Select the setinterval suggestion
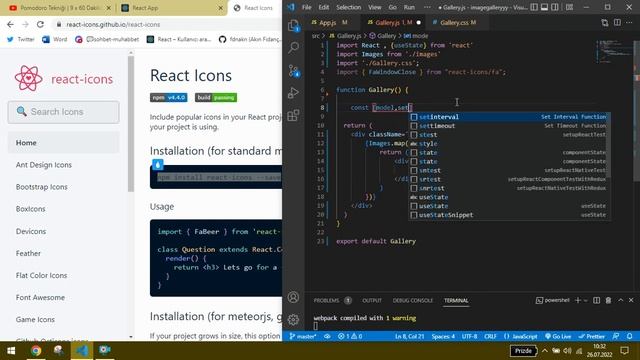 pyautogui.click(x=509, y=117)
